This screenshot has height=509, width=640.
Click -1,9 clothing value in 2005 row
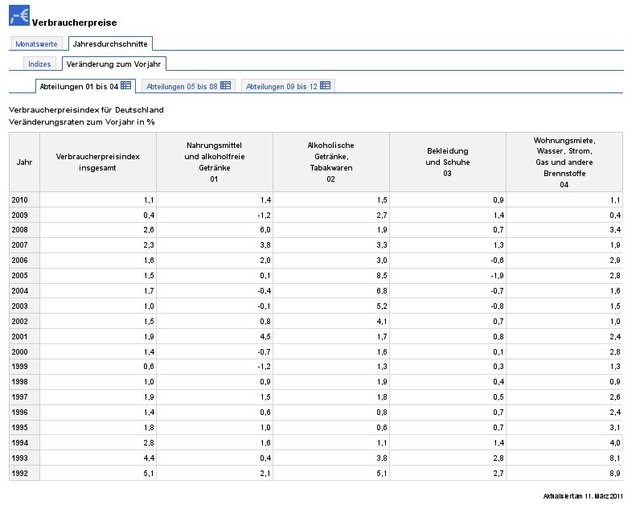pyautogui.click(x=497, y=276)
